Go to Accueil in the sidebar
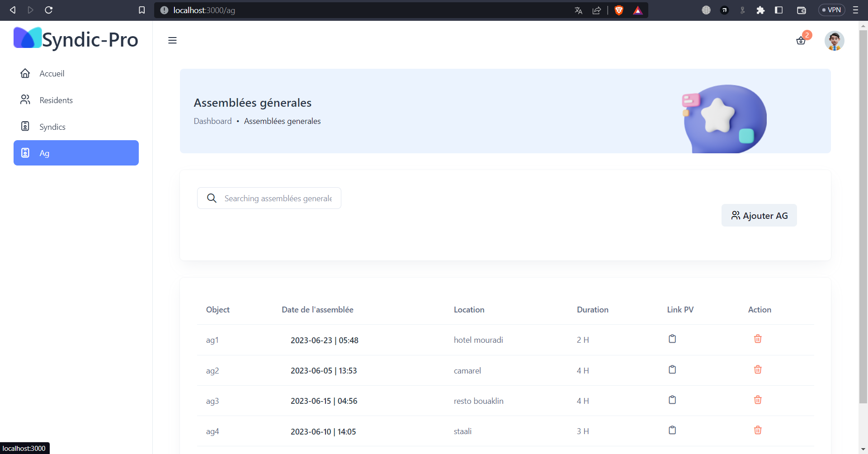The image size is (868, 454). [52, 74]
